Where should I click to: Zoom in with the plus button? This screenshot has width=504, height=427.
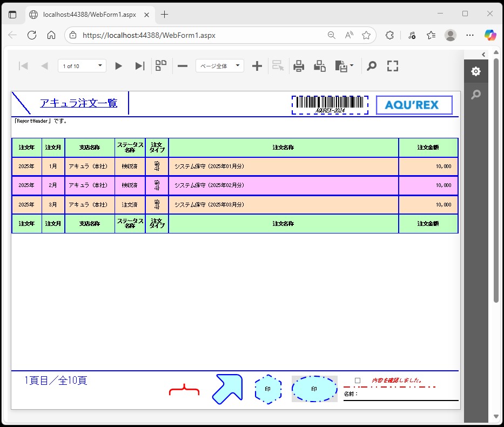point(257,66)
